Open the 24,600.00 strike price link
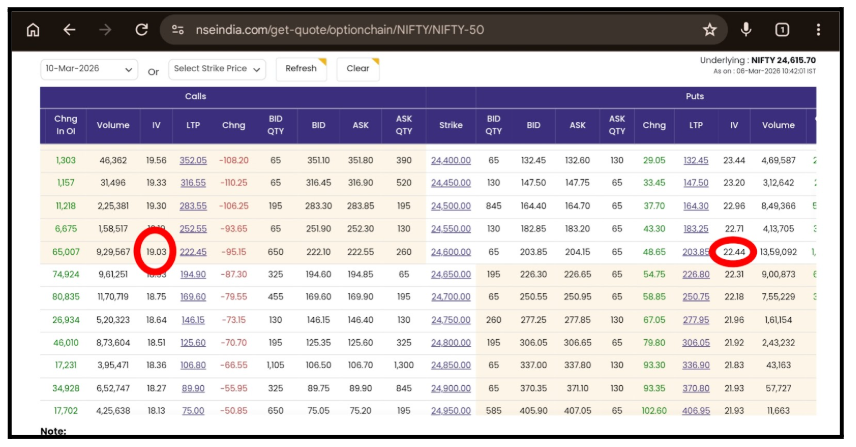The height and width of the screenshot is (447, 856). pos(450,253)
